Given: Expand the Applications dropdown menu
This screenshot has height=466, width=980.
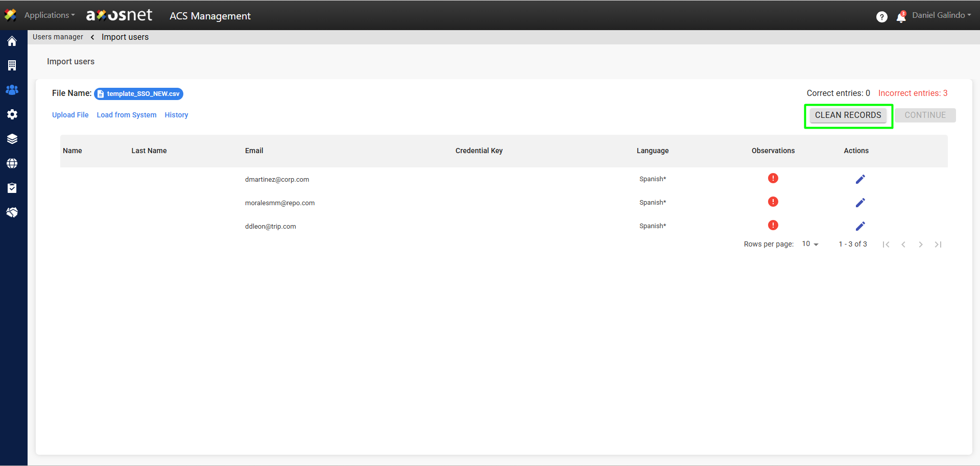Looking at the screenshot, I should (49, 15).
